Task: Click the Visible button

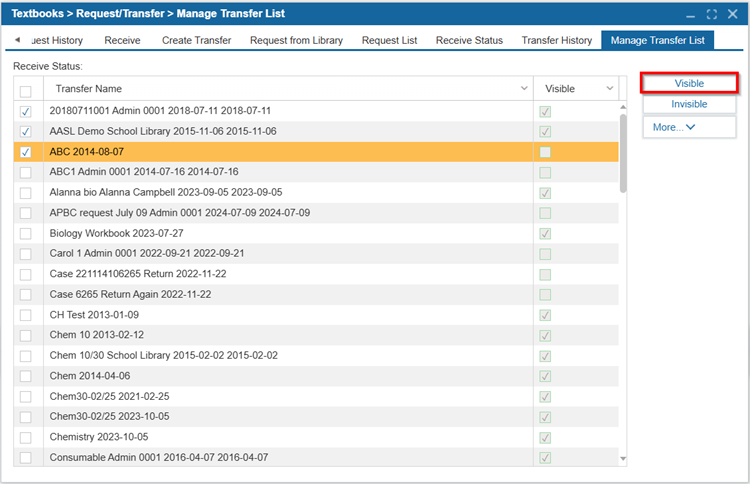Action: (689, 83)
